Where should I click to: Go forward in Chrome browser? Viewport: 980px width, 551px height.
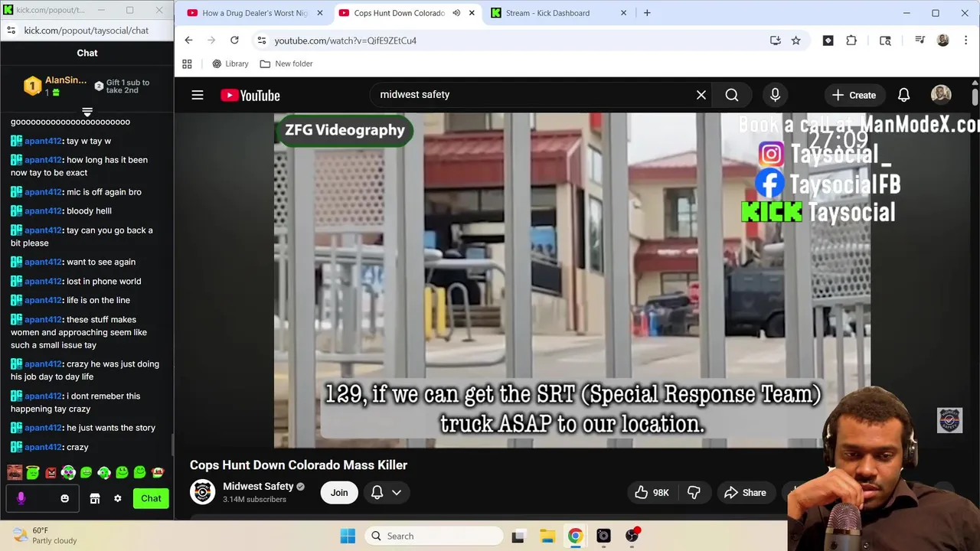pyautogui.click(x=211, y=41)
